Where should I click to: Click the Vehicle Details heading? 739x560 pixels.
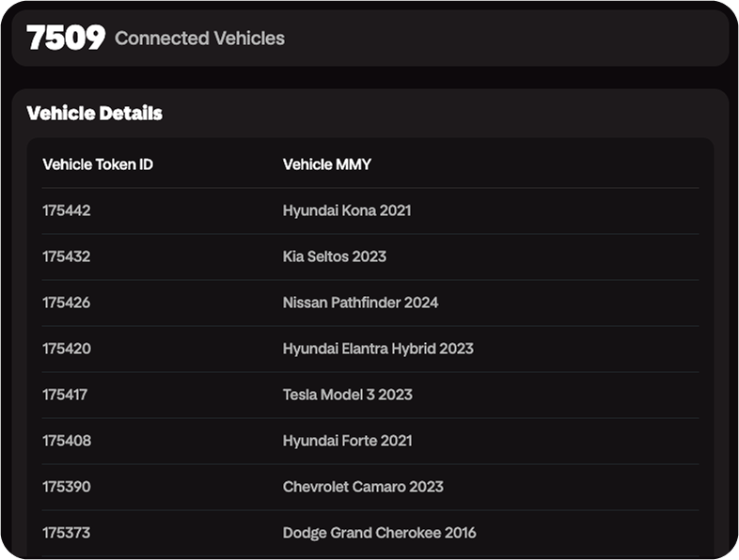(x=95, y=114)
